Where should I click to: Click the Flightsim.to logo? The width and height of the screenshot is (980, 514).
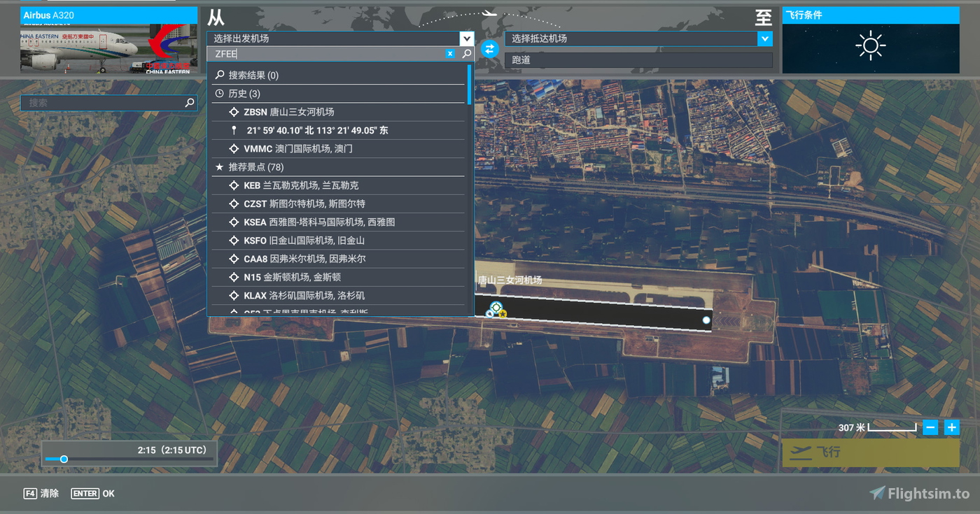pos(921,492)
